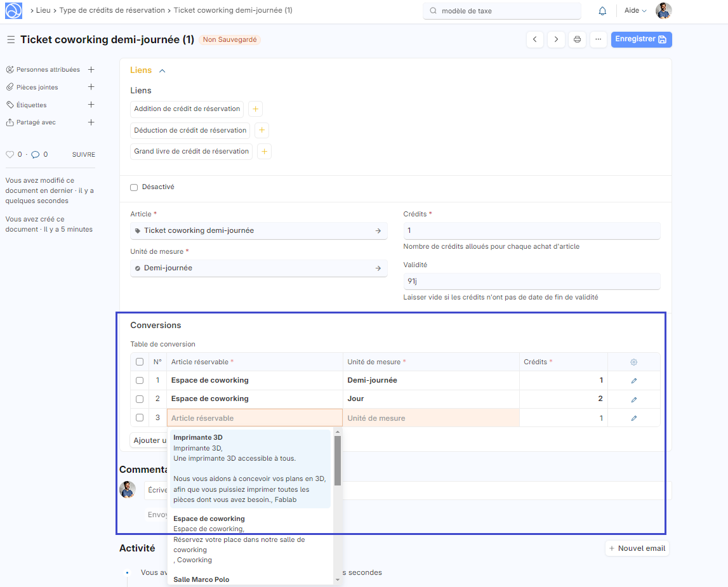The height and width of the screenshot is (587, 728).
Task: Edit row 2 with pencil icon
Action: pos(633,399)
